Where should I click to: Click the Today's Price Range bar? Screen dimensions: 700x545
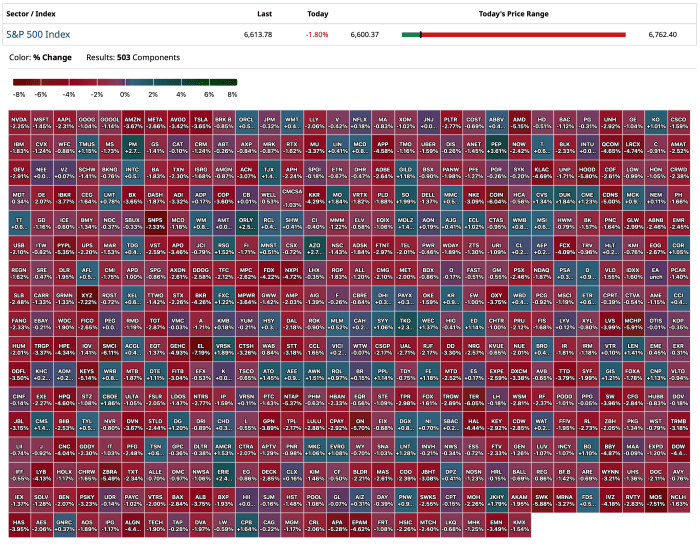pyautogui.click(x=513, y=34)
